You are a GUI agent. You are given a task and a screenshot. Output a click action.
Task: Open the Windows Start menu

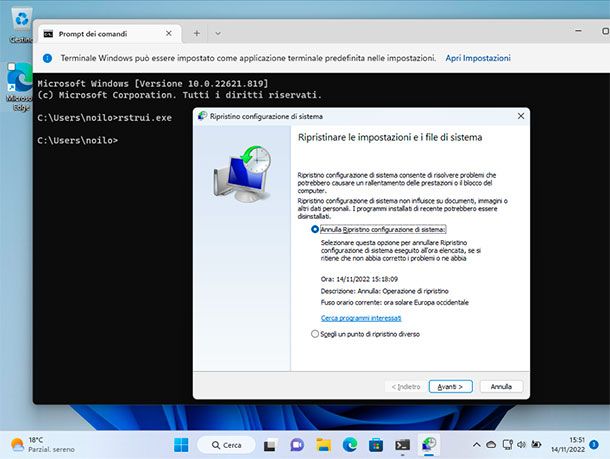181,445
